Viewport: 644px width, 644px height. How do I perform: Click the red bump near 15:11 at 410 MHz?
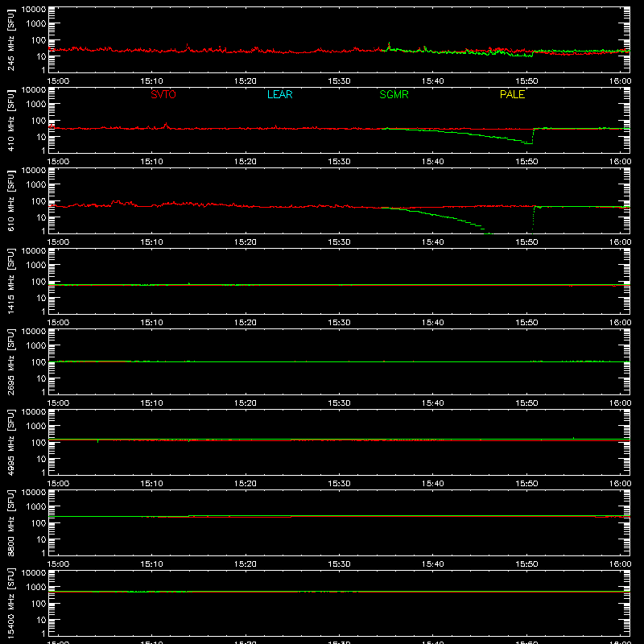point(166,126)
